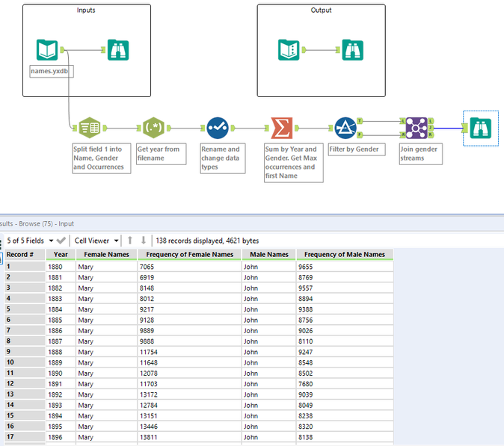Select the Browse tool in Output container

(x=352, y=50)
